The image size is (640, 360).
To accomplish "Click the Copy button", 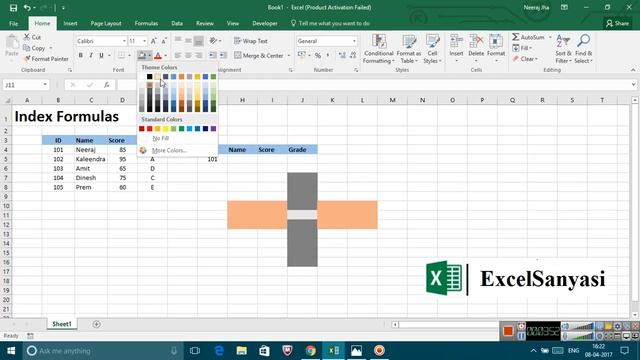I will [34, 48].
